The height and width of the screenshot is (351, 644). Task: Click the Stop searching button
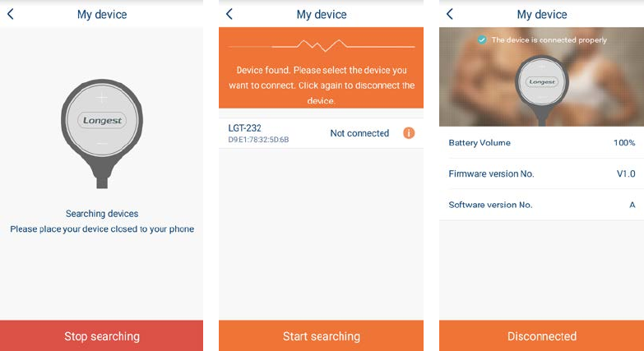click(101, 336)
